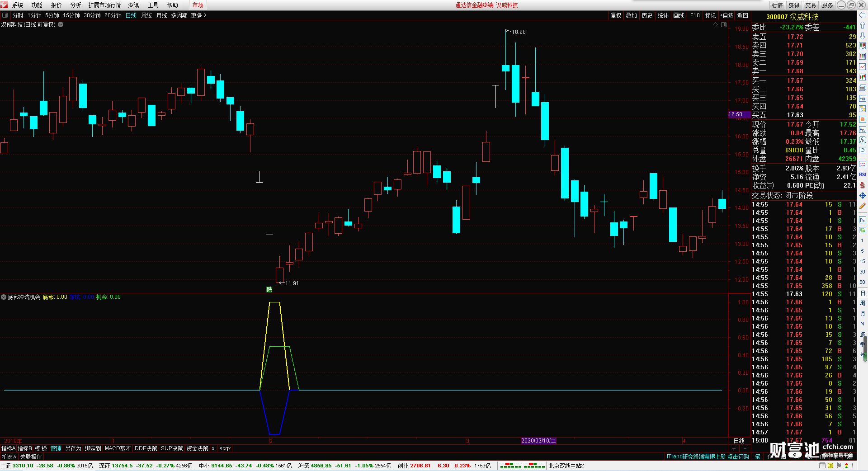This screenshot has height=471, width=868.
Task: Open the 系统 menu
Action: [x=18, y=5]
